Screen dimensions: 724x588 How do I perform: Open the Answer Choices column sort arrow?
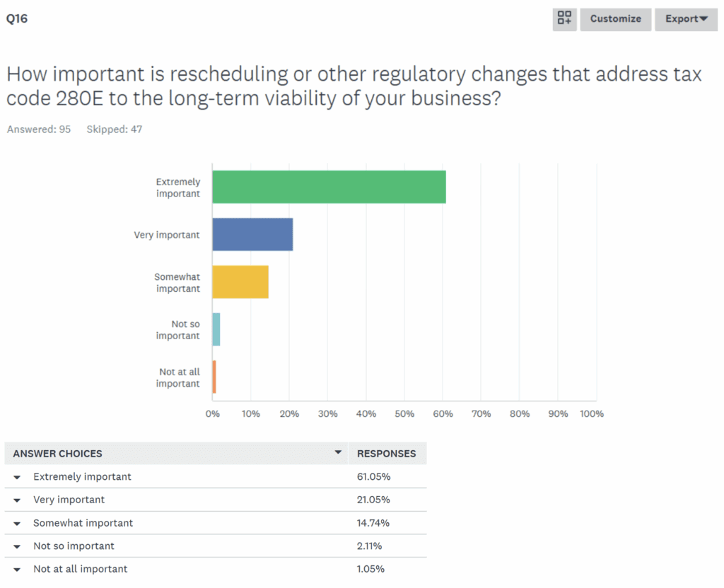(x=338, y=452)
